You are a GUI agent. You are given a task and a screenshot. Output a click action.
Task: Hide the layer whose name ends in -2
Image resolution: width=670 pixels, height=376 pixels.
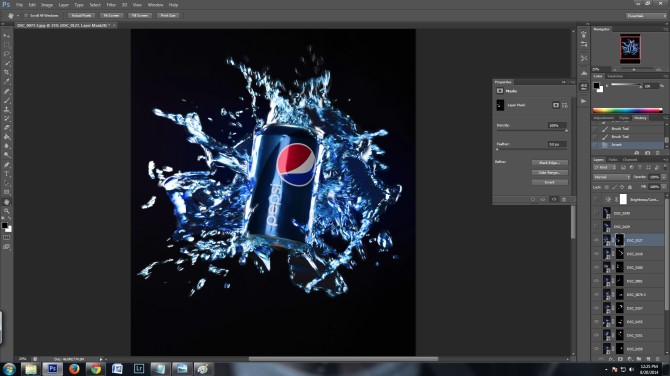[596, 294]
